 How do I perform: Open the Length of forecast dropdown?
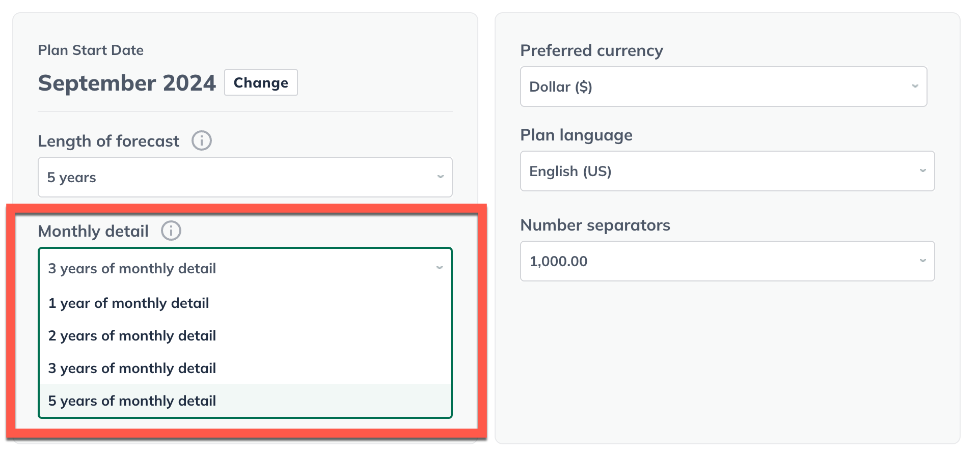244,177
